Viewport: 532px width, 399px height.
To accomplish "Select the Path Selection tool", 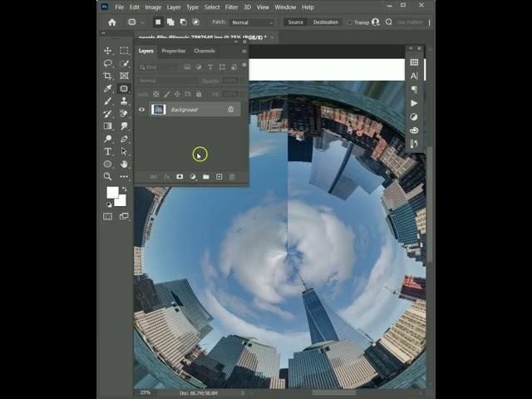I will 124,151.
